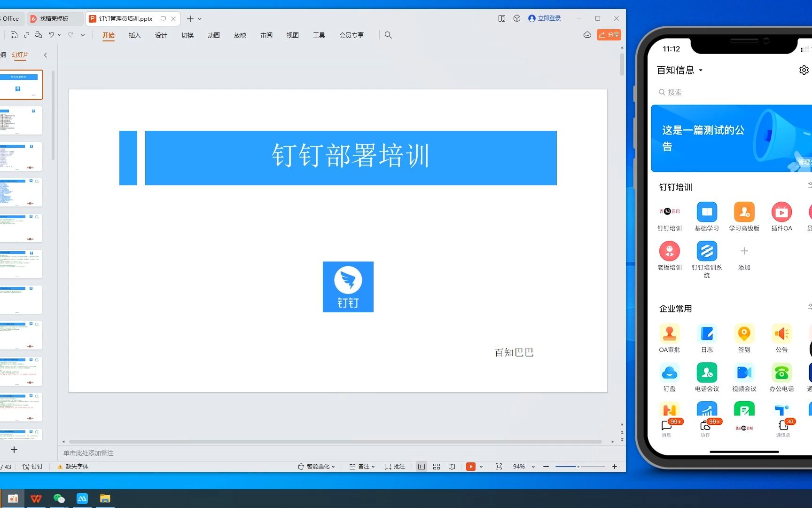Open the 会员专享 ribbon tab
This screenshot has width=812, height=508.
click(x=351, y=35)
